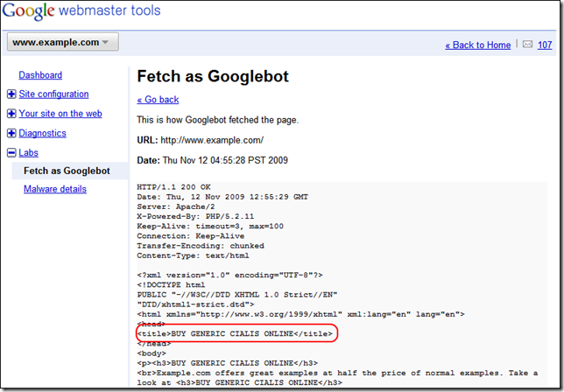Image resolution: width=564 pixels, height=392 pixels.
Task: Click the This is how Googlebot fetched text
Action: click(217, 120)
